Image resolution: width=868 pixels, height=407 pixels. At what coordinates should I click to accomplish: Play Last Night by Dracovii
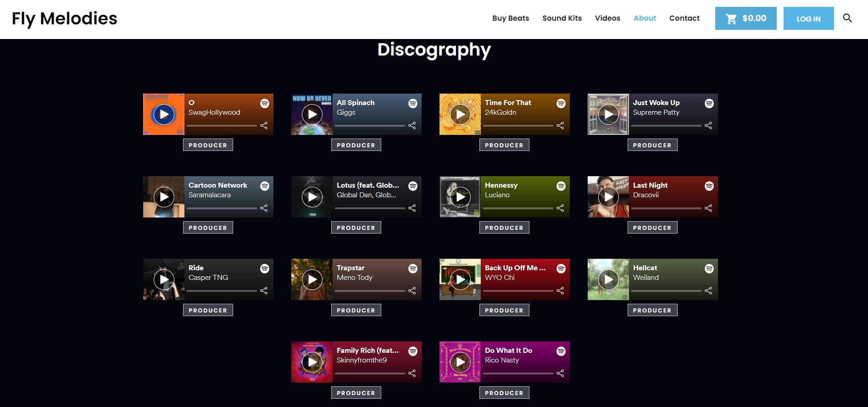click(608, 197)
